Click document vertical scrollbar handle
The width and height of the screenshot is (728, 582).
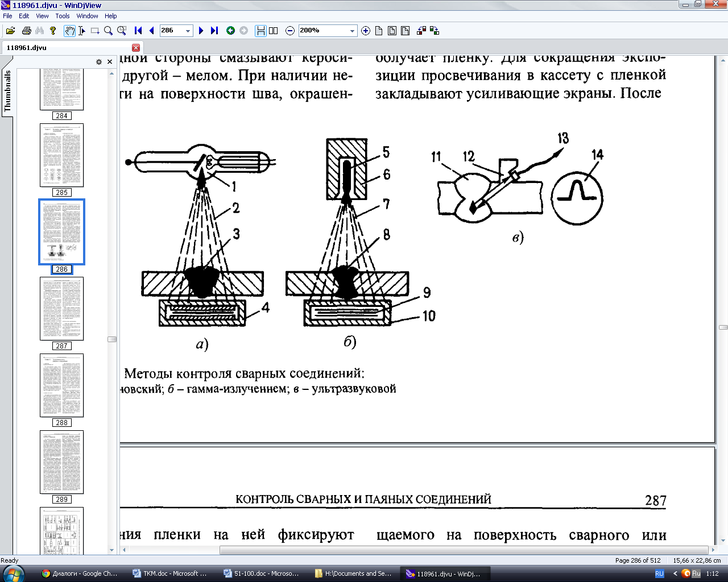click(x=723, y=327)
